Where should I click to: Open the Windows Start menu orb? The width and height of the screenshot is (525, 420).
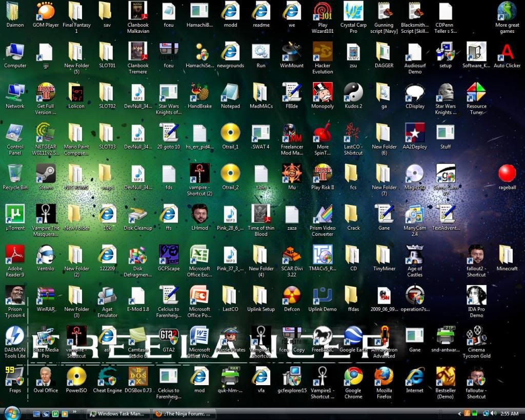(x=12, y=413)
